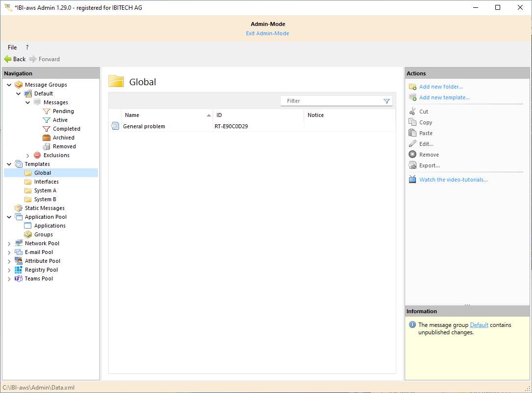Open the File menu
The height and width of the screenshot is (393, 532).
(12, 47)
